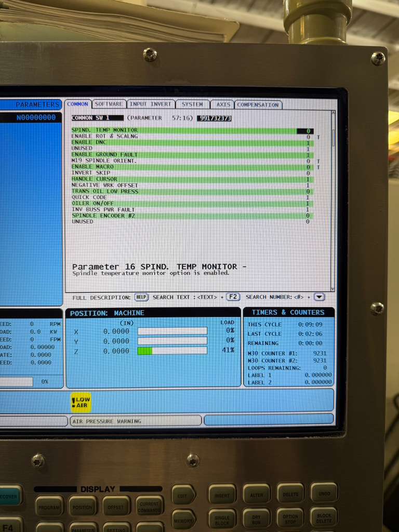
Task: Click the parameter list scroll-down arrow
Action: coord(333,289)
